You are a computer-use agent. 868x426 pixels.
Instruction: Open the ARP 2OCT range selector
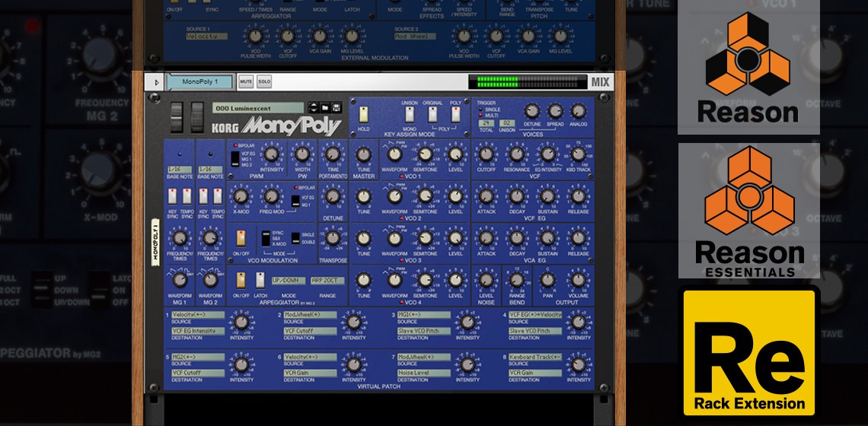[x=327, y=281]
